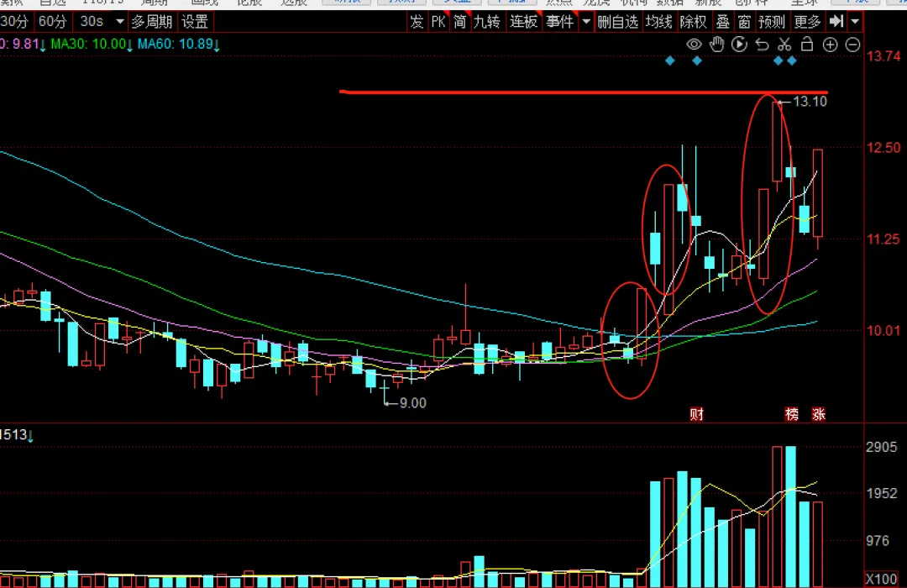Click the 发 toolbar button

coord(417,22)
